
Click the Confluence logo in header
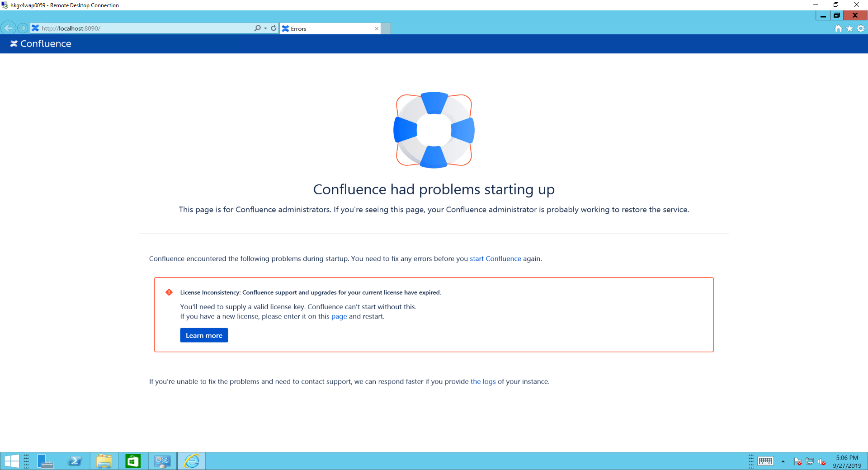click(41, 44)
